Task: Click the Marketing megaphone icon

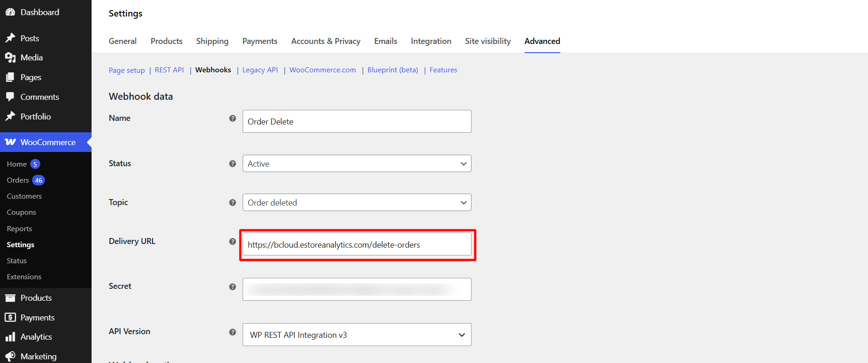Action: [10, 356]
